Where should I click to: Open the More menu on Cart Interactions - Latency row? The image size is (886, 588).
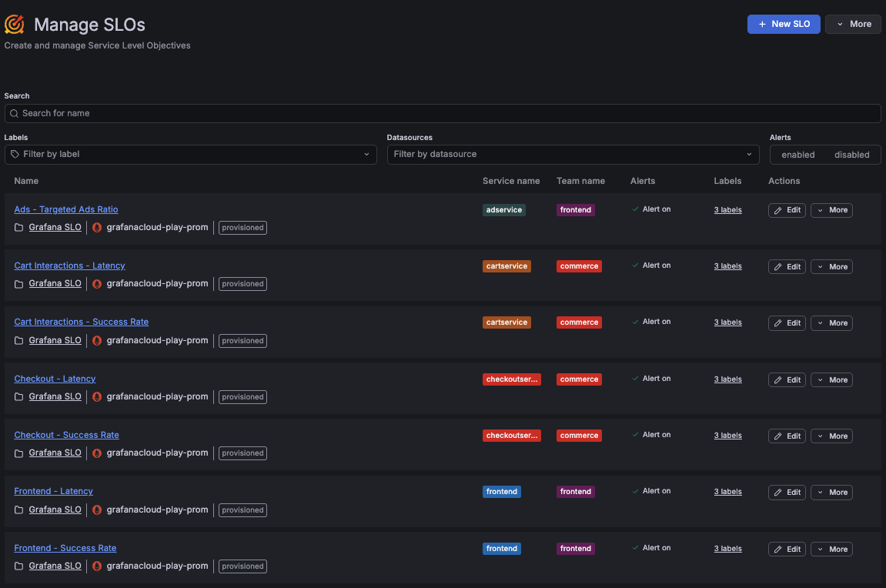point(831,266)
